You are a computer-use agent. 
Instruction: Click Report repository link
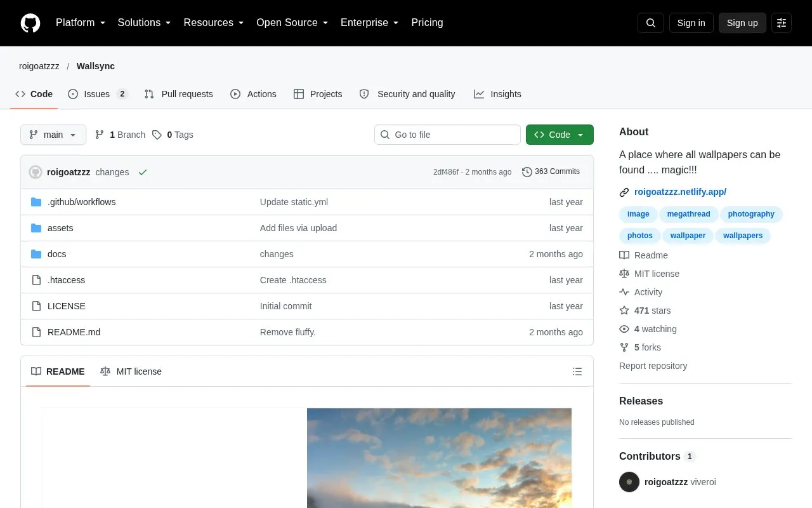click(653, 366)
